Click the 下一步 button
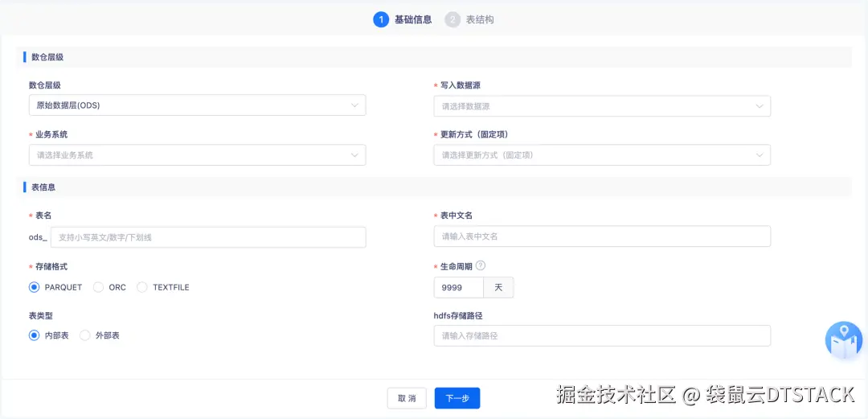The height and width of the screenshot is (419, 868). tap(457, 398)
